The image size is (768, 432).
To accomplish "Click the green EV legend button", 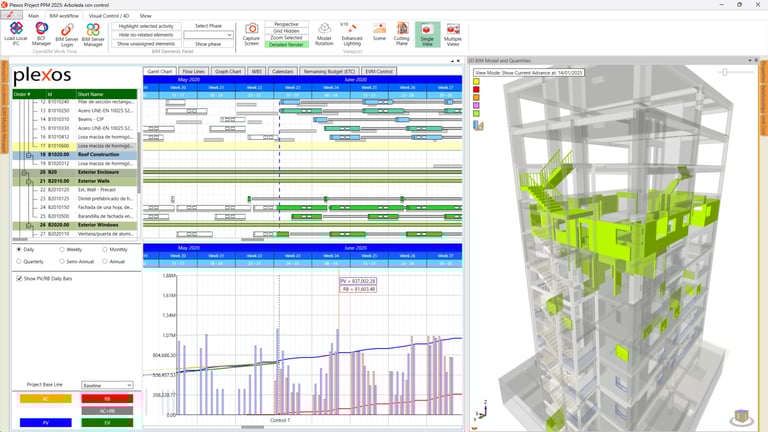I will coord(107,422).
